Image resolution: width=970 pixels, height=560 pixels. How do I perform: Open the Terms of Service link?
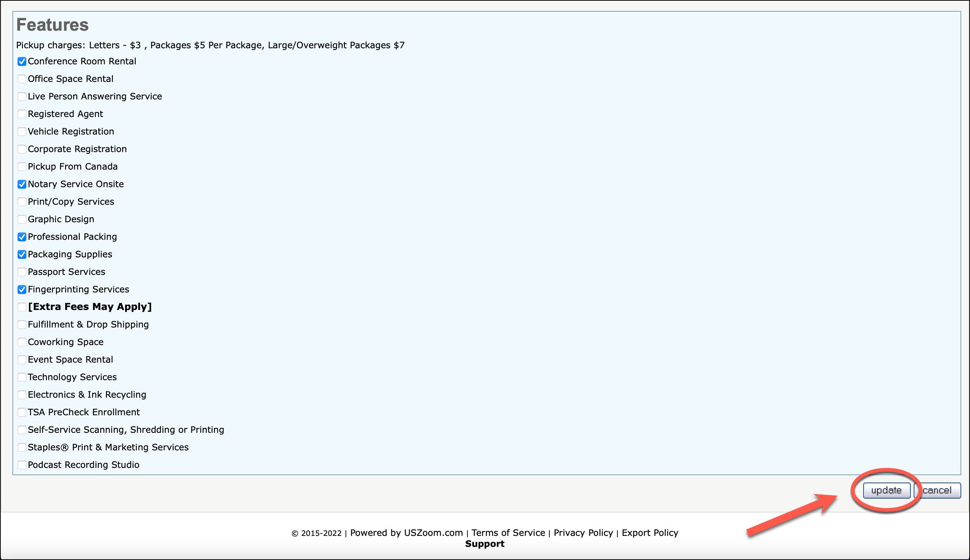coord(508,533)
